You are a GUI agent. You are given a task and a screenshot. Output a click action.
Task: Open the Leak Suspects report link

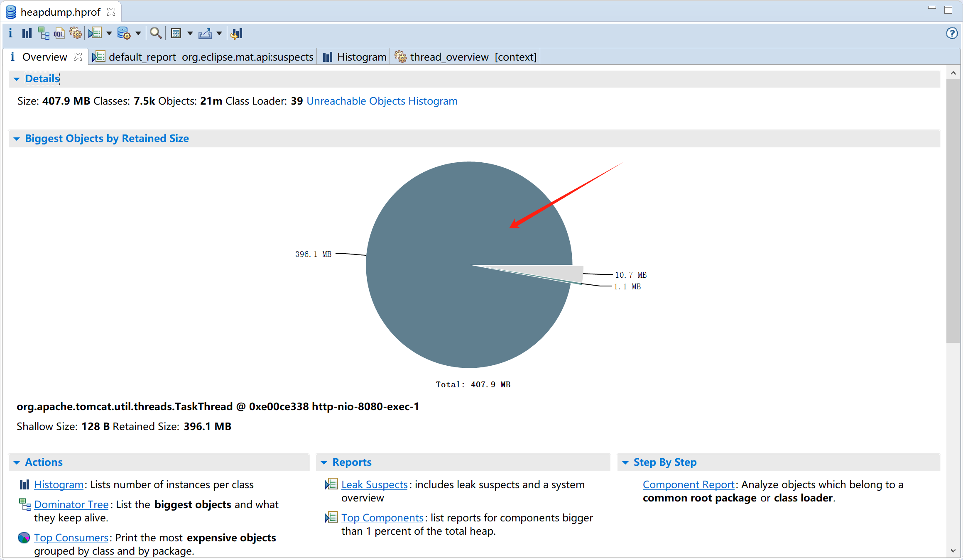pyautogui.click(x=375, y=484)
